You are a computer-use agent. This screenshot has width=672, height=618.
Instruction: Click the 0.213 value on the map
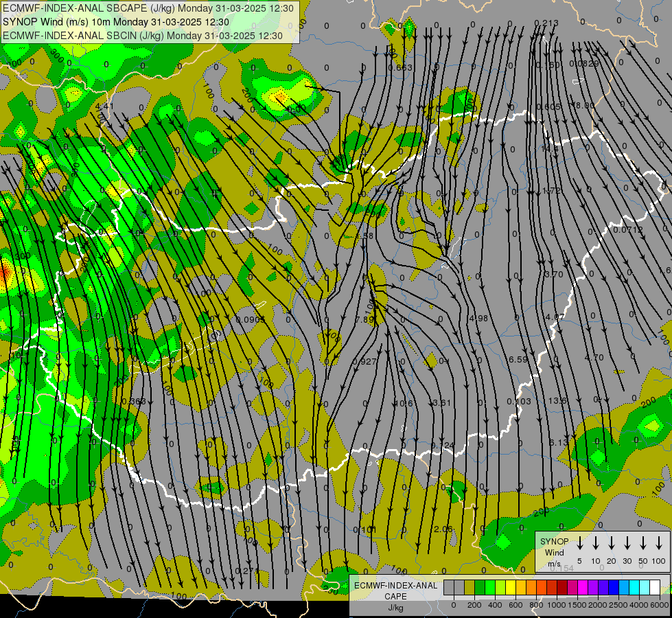pos(546,23)
